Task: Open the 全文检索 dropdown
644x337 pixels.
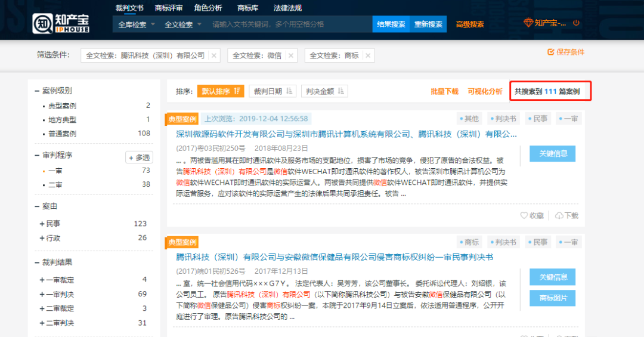Action: point(183,24)
